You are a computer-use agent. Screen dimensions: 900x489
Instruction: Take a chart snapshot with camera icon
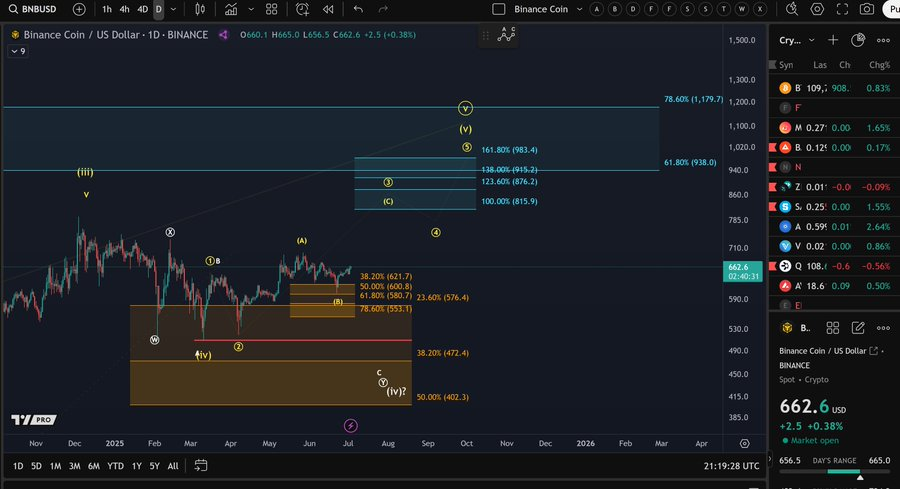coord(867,9)
